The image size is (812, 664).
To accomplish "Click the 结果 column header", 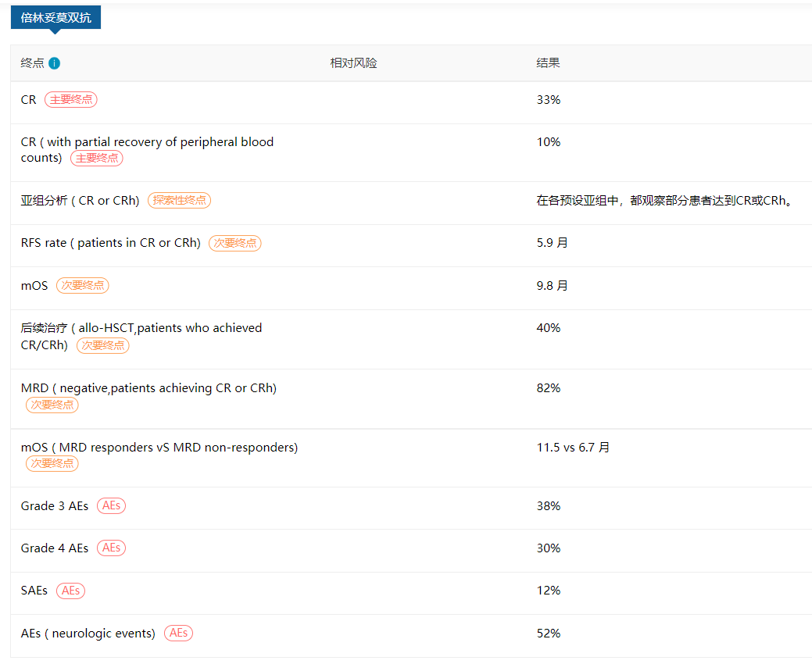I will (548, 63).
